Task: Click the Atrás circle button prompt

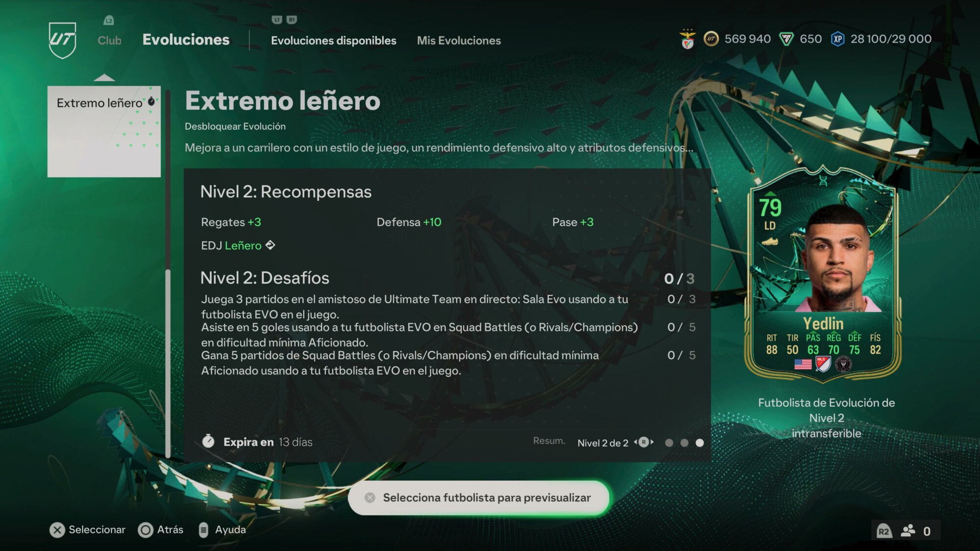Action: pos(161,530)
